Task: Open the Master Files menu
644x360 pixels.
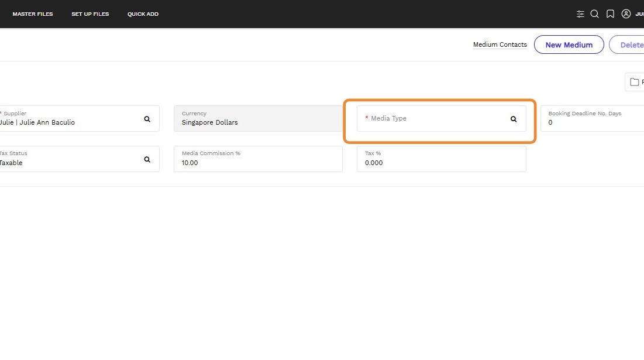Action: click(33, 14)
